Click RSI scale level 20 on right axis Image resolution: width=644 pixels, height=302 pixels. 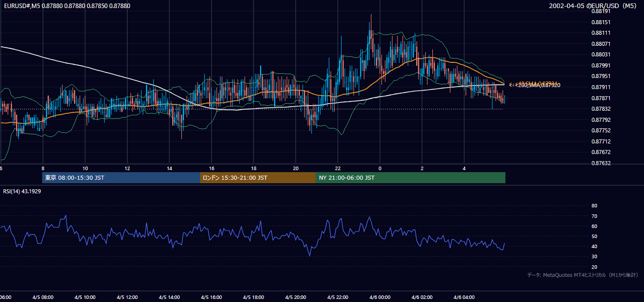(x=594, y=267)
